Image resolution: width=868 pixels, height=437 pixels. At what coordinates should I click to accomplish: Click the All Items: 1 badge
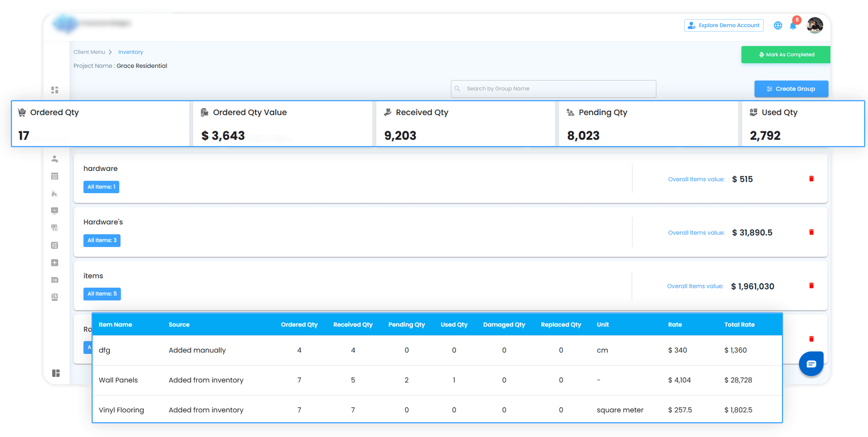tap(101, 187)
